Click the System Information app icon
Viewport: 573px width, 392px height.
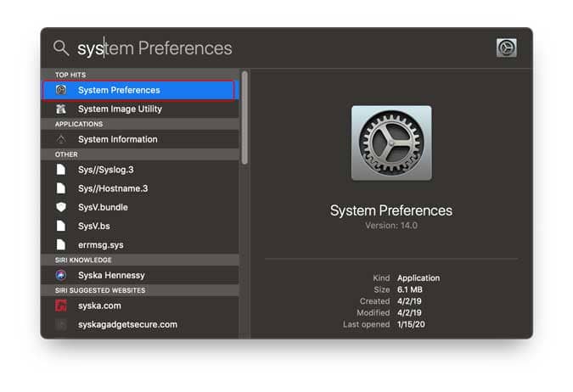[61, 139]
